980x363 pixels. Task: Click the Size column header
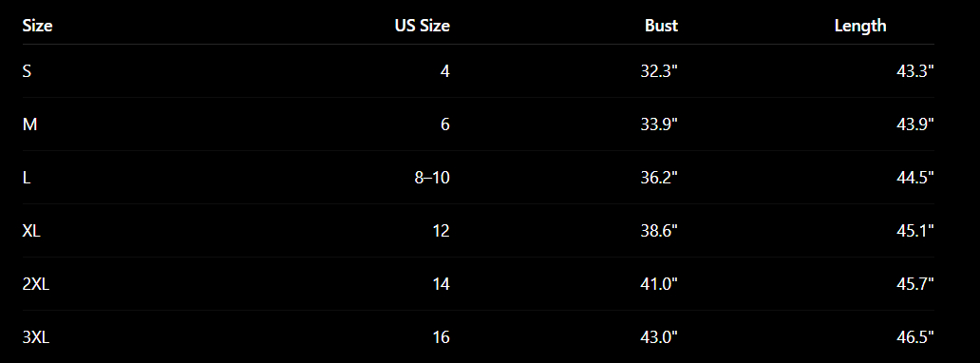coord(37,26)
